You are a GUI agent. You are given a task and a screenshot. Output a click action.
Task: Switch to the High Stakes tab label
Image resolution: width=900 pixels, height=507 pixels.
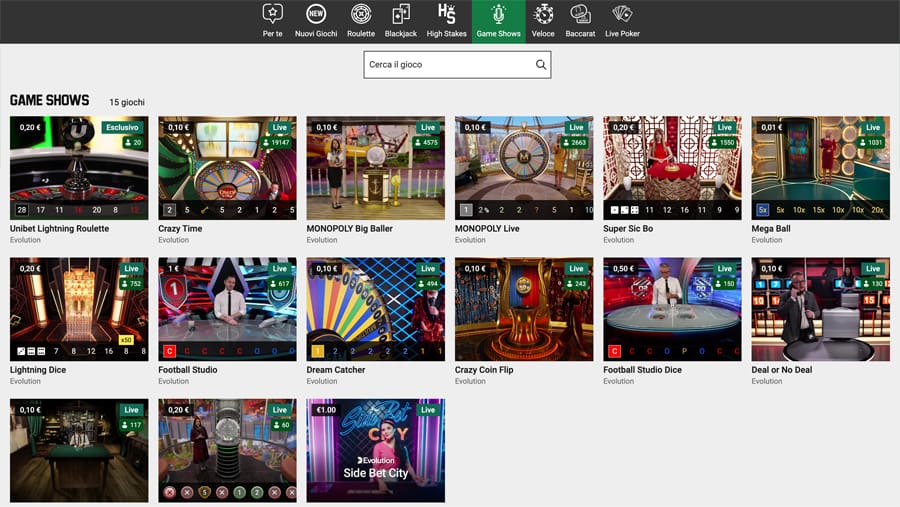[446, 34]
